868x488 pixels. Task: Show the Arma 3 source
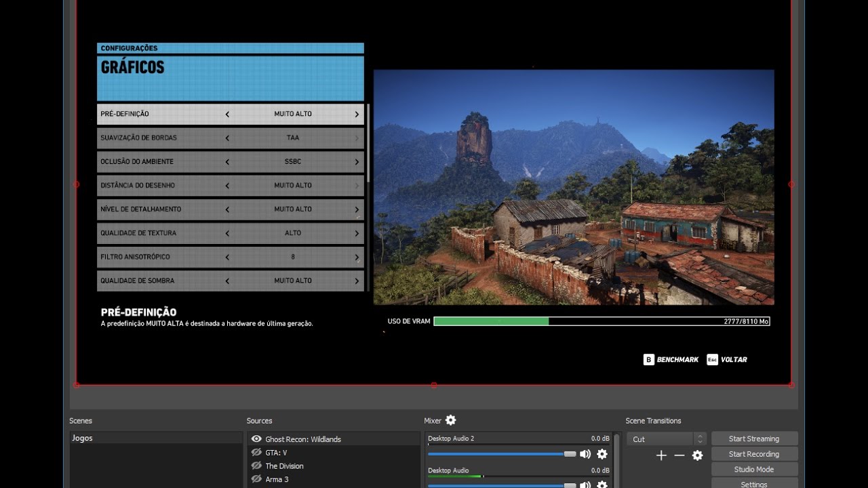[x=256, y=479]
